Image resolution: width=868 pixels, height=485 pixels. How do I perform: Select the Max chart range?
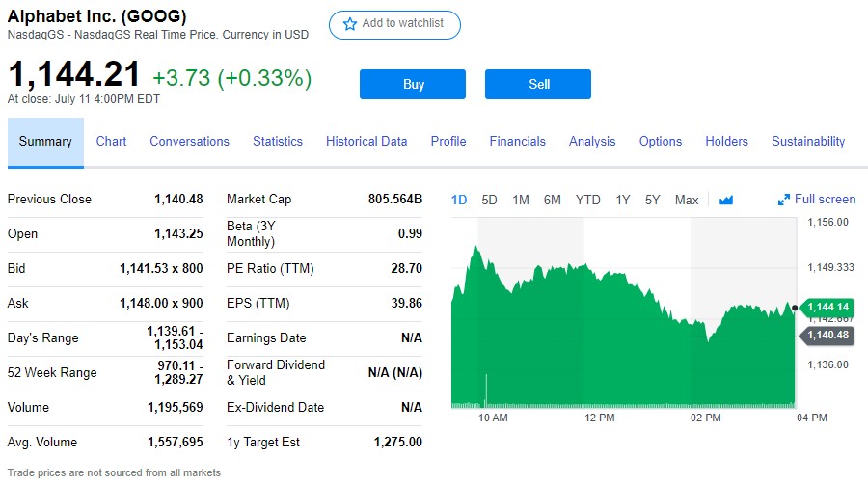(x=687, y=200)
